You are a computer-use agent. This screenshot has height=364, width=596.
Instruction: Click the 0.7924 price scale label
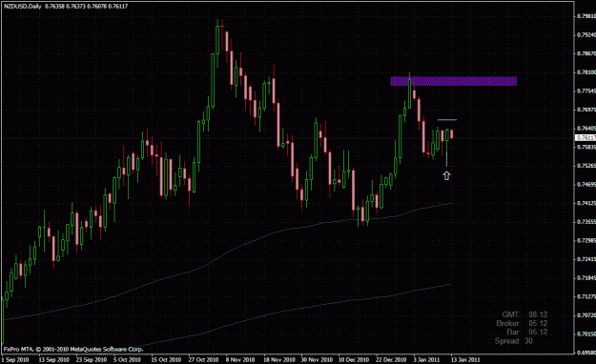pyautogui.click(x=586, y=35)
